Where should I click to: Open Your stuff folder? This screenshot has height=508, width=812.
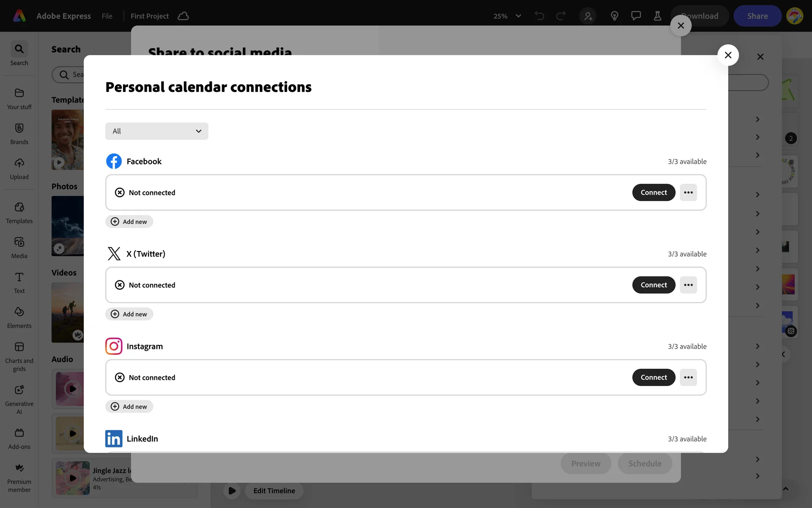coord(19,99)
